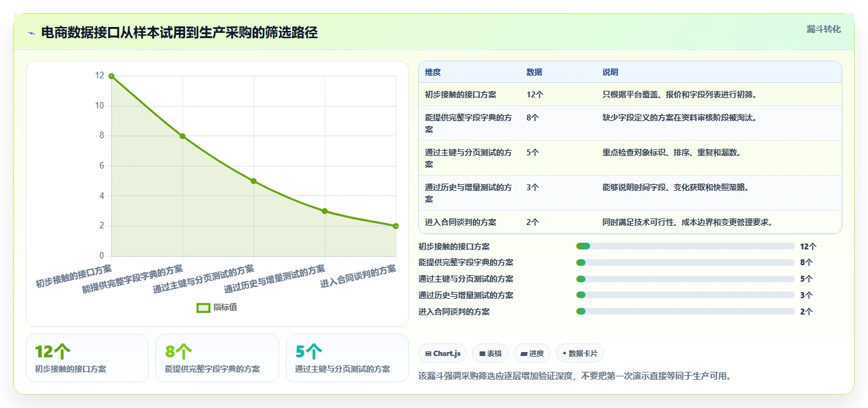868x408 pixels.
Task: Click the main title 电商数据接口从样本试用到生产采购的筛选路径
Action: [179, 33]
